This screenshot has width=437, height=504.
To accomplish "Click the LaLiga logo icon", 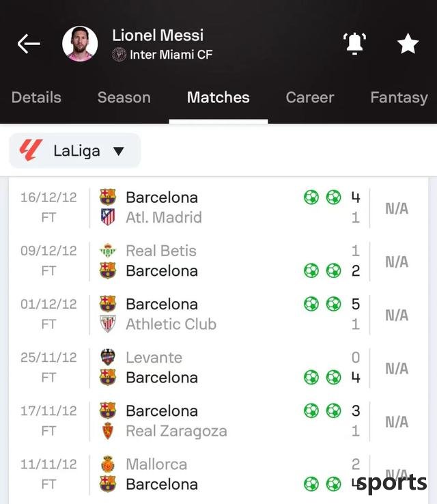I will [x=31, y=150].
